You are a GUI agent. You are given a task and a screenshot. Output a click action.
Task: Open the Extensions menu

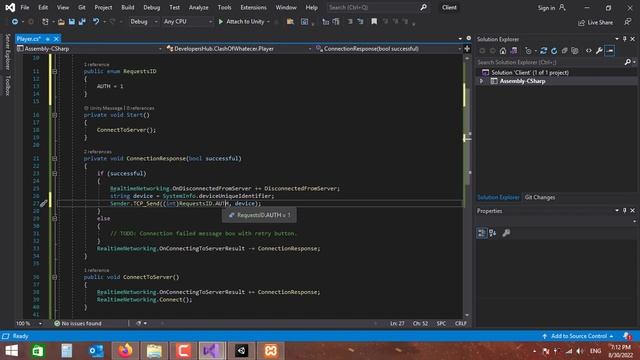tap(253, 8)
